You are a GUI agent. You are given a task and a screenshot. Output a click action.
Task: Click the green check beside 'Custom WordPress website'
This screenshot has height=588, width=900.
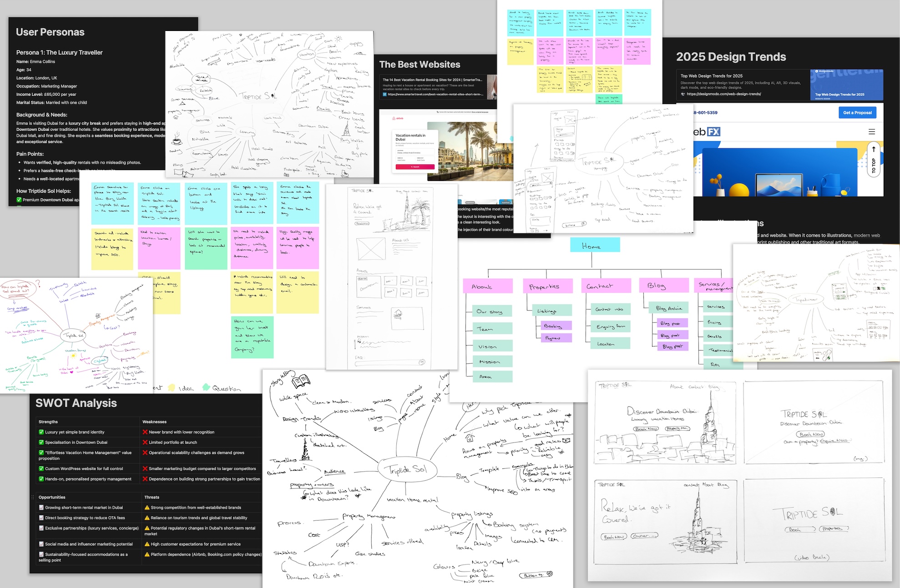(x=41, y=468)
